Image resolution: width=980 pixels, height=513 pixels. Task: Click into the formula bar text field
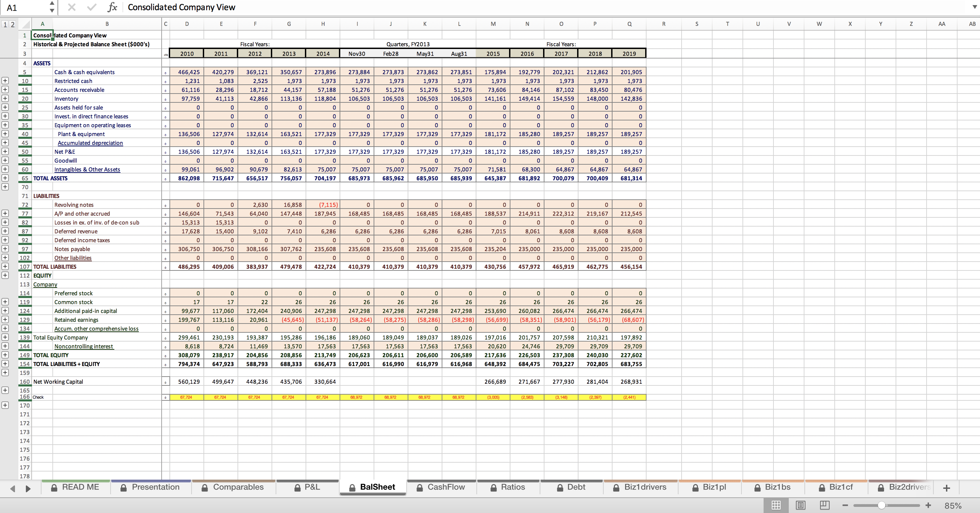[x=546, y=7]
